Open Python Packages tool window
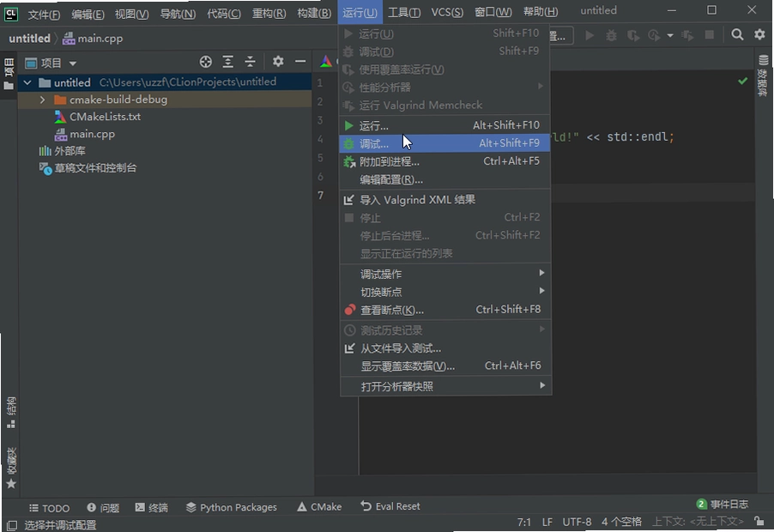This screenshot has height=532, width=774. click(x=231, y=507)
